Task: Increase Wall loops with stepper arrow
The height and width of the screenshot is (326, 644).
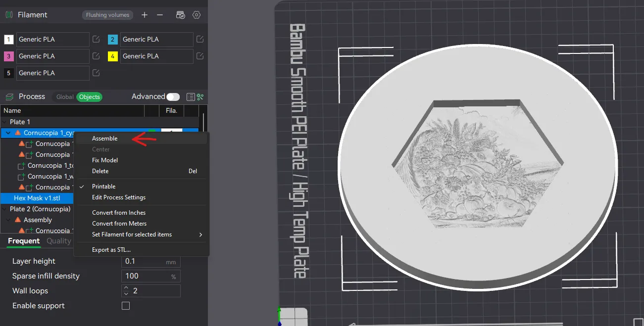Action: click(126, 288)
